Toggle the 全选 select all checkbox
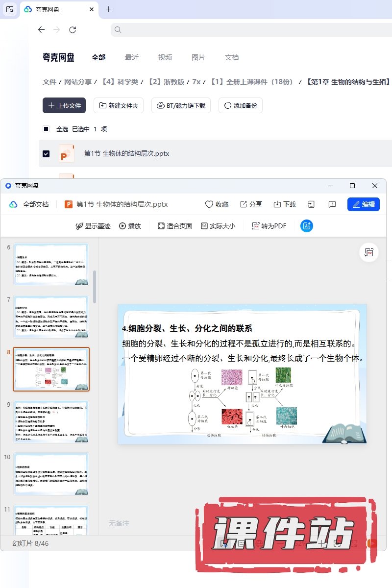Viewport: 392px width, 588px height. [x=46, y=129]
